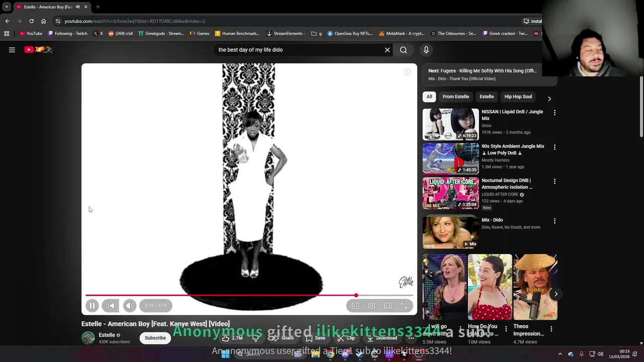Click the site info icon in the address bar
This screenshot has height=362, width=644.
point(58,21)
